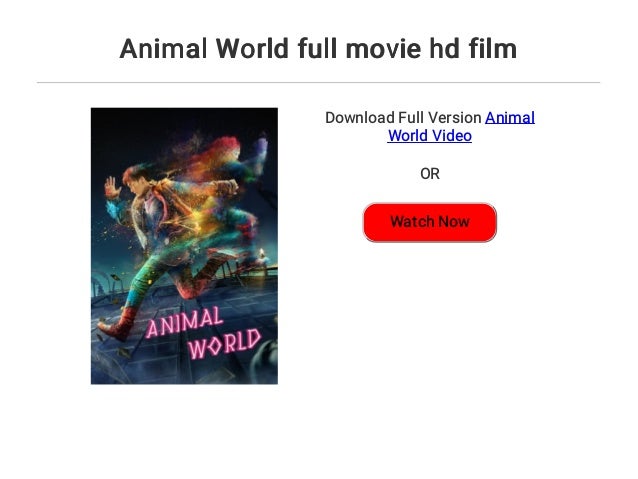
Task: Click the horizontal divider line under the title
Action: (318, 83)
